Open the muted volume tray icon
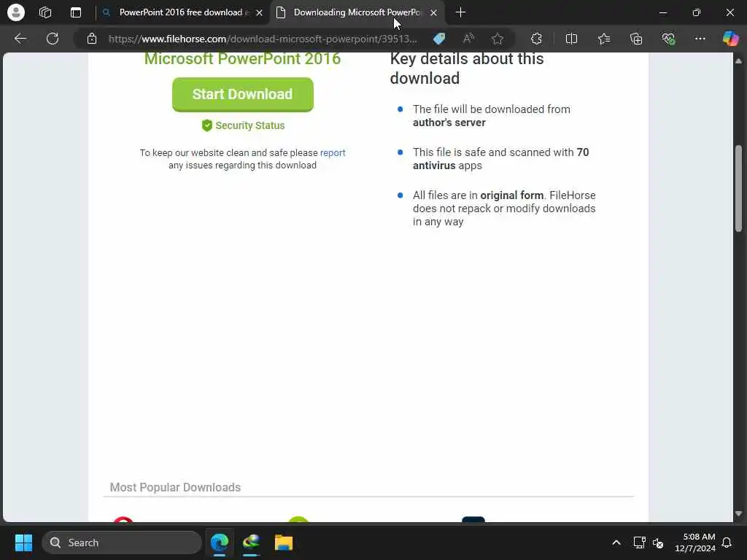Viewport: 747px width, 560px height. pyautogui.click(x=659, y=542)
